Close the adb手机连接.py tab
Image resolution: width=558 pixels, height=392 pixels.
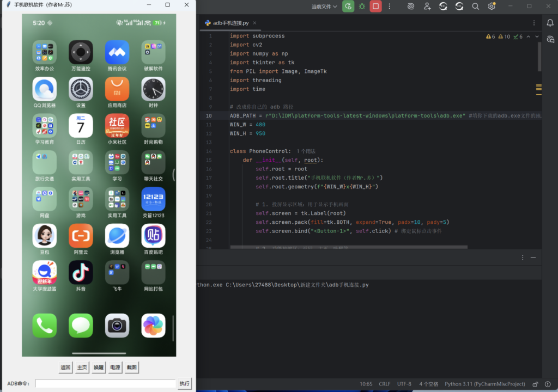pyautogui.click(x=255, y=23)
